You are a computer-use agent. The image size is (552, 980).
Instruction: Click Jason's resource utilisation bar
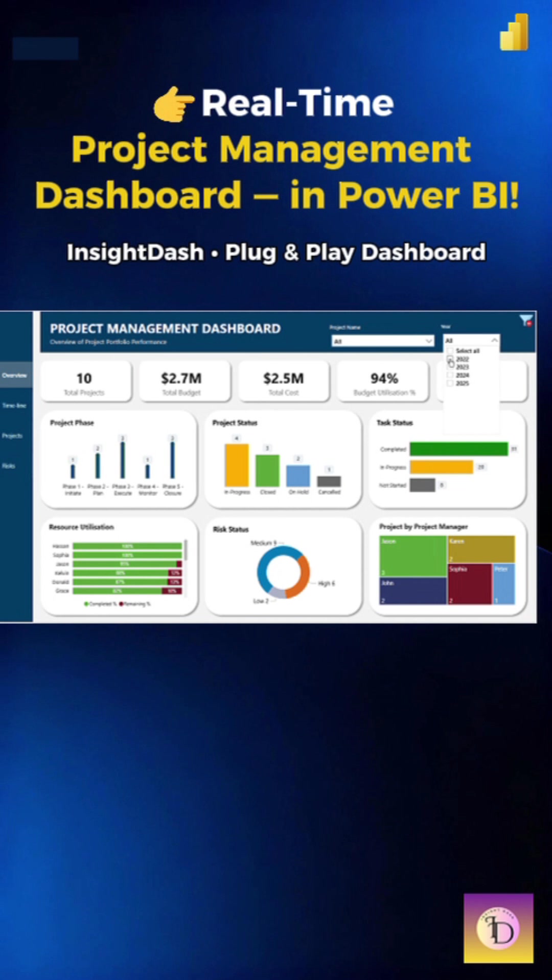click(127, 564)
